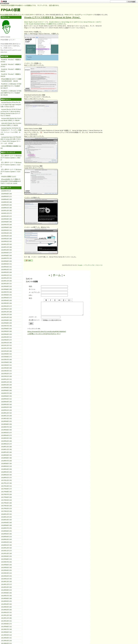
Task: Open comment on Quartus Prime Pro Signal Tap
Action: tap(11, 105)
